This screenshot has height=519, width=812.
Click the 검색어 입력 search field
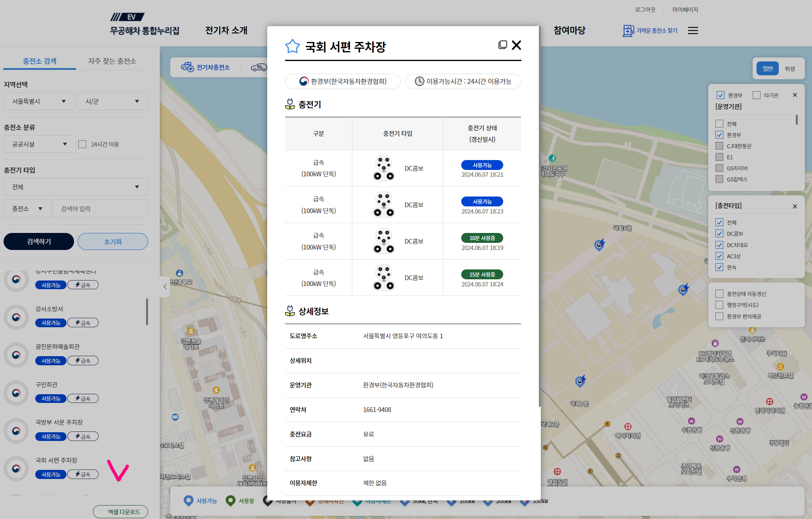pos(100,209)
